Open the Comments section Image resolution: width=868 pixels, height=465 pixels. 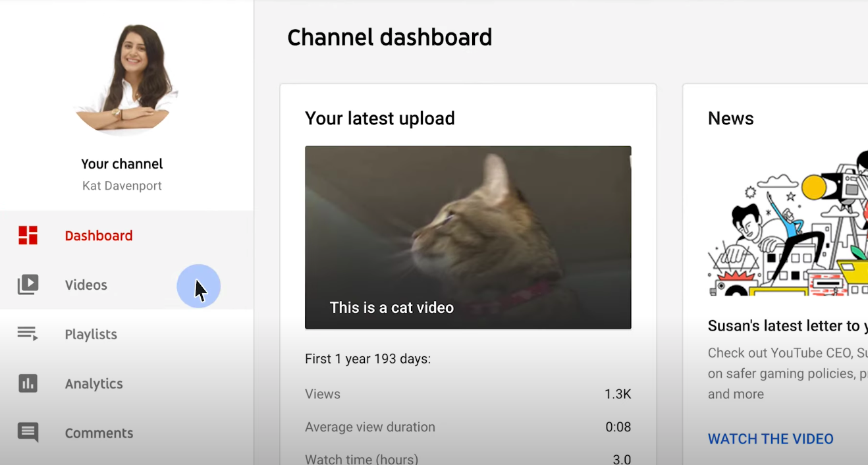point(126,433)
